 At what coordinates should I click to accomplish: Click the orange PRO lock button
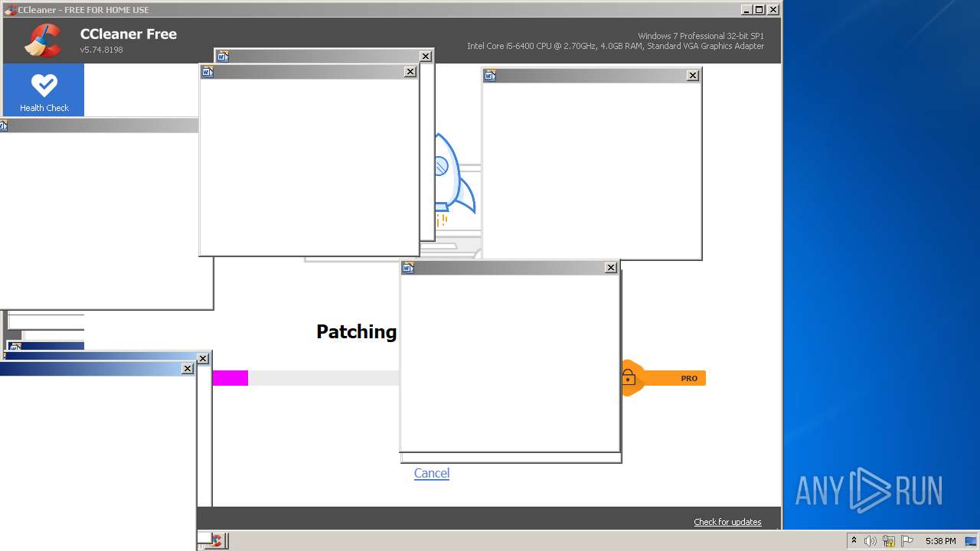pyautogui.click(x=663, y=378)
